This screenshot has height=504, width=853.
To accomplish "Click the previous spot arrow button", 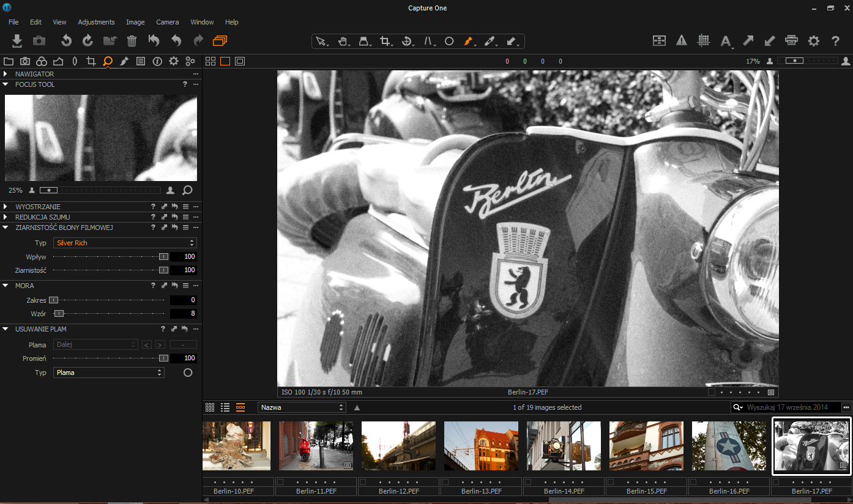I will pyautogui.click(x=147, y=345).
